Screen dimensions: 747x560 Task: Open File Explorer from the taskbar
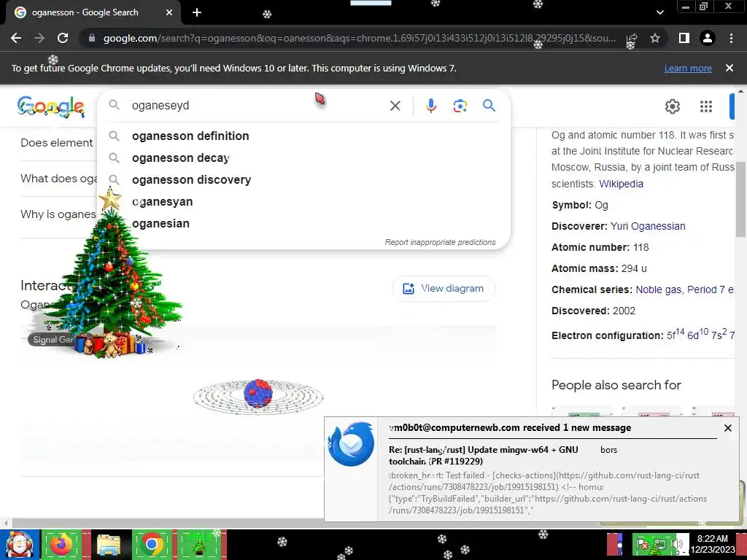108,544
